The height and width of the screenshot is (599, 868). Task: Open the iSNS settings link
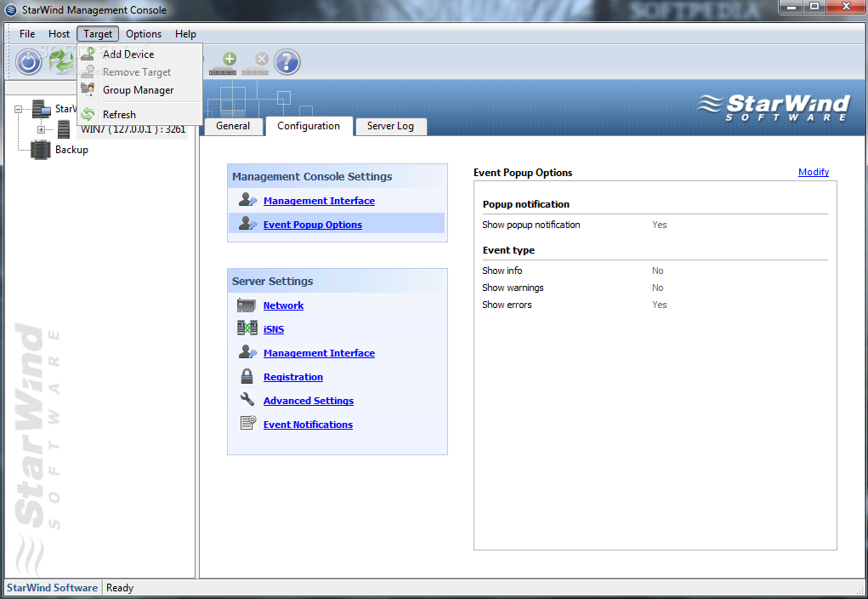coord(274,329)
